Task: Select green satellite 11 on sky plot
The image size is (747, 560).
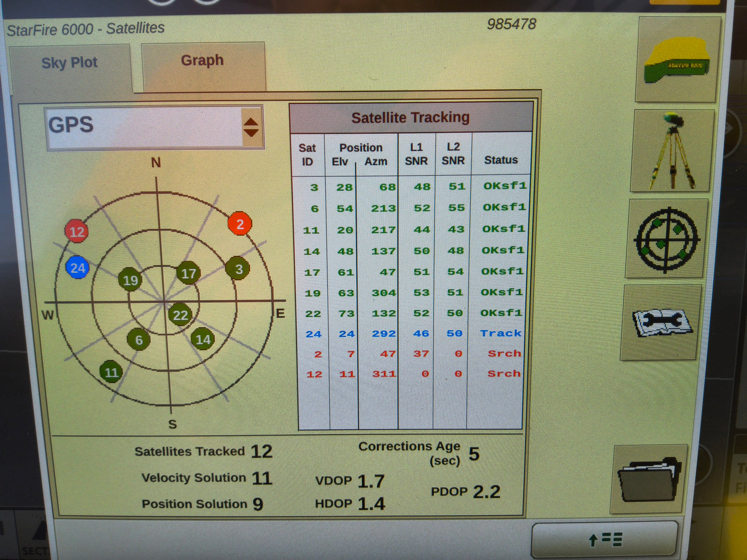Action: [111, 372]
